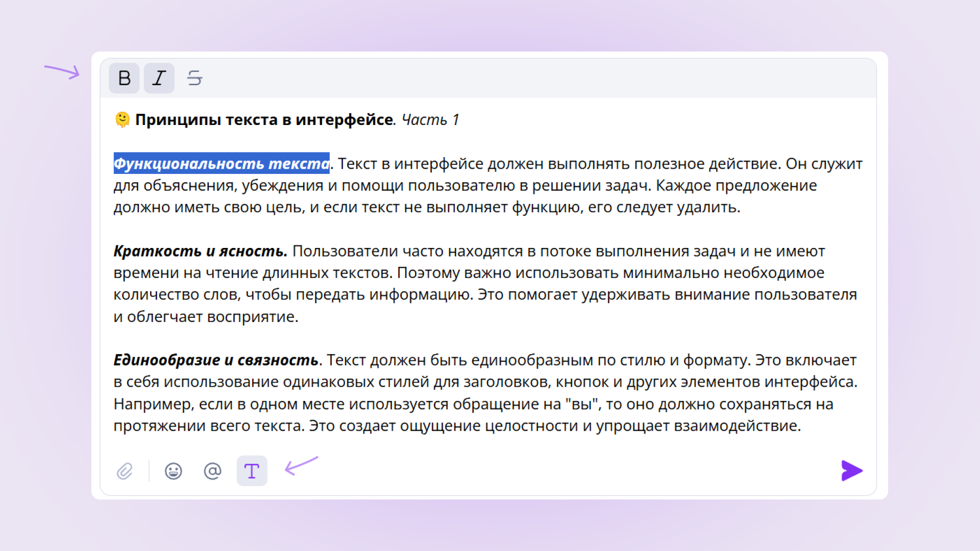Open the emoji picker smiley icon
Viewport: 980px width, 551px height.
pyautogui.click(x=174, y=471)
